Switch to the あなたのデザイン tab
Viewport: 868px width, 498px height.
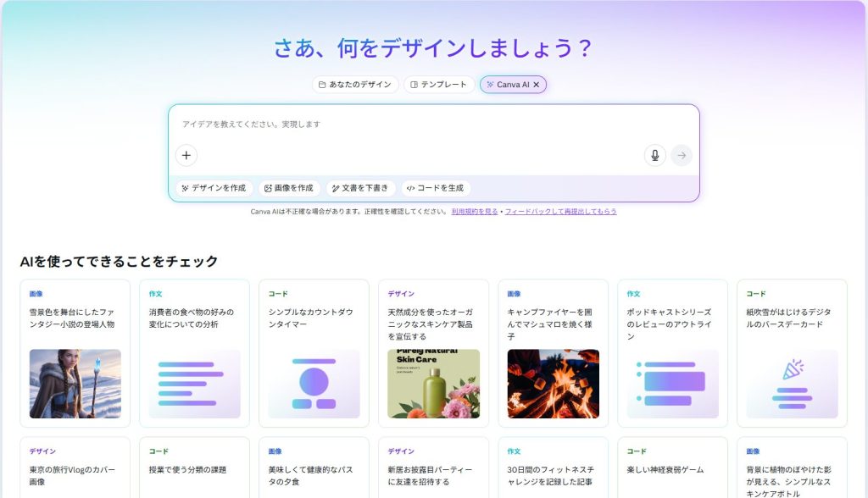[x=354, y=85]
